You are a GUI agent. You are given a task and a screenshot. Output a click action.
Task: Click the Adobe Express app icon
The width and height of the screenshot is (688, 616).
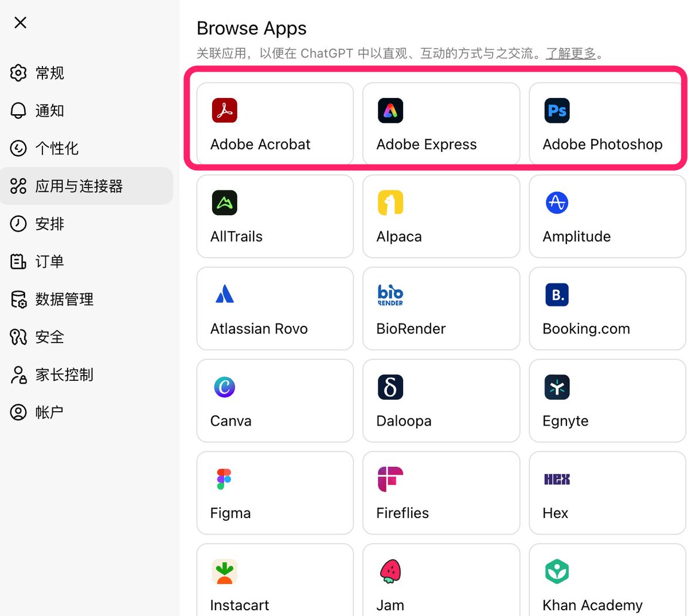[390, 110]
